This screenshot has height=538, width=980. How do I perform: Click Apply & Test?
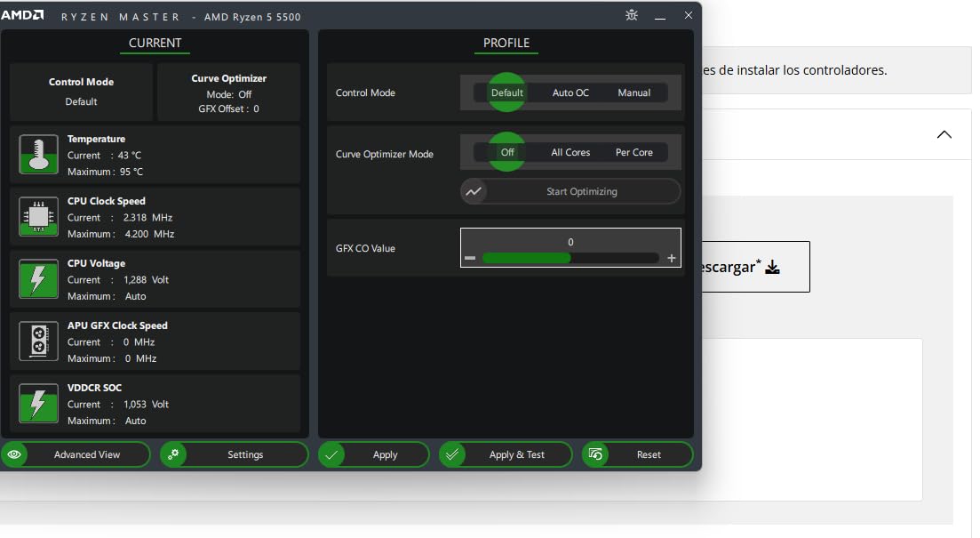(506, 454)
